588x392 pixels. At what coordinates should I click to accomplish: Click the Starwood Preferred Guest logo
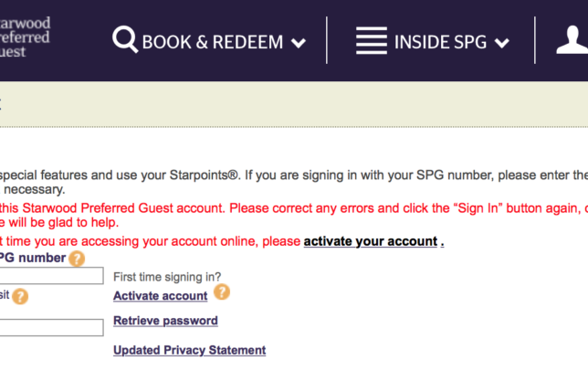(25, 37)
